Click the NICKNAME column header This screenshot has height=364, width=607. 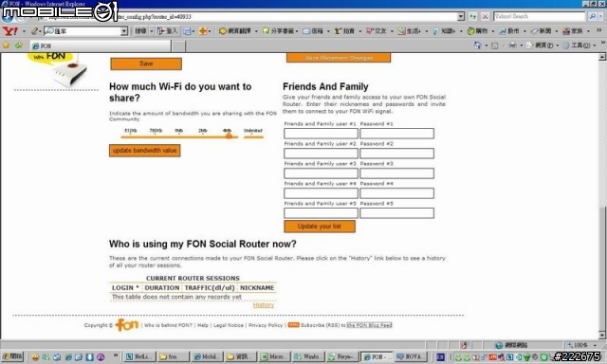(257, 288)
